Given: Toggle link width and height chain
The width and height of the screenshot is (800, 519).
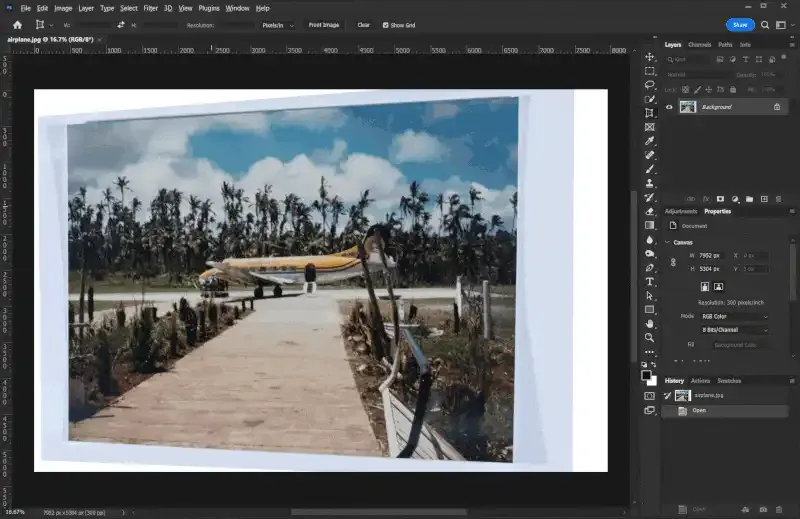Looking at the screenshot, I should click(673, 262).
